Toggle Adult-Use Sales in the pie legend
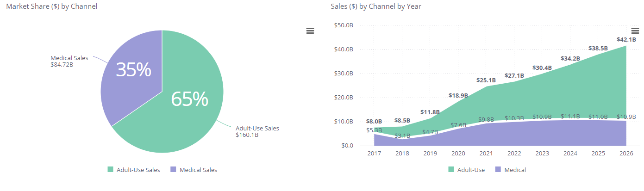644x191 pixels. (134, 170)
